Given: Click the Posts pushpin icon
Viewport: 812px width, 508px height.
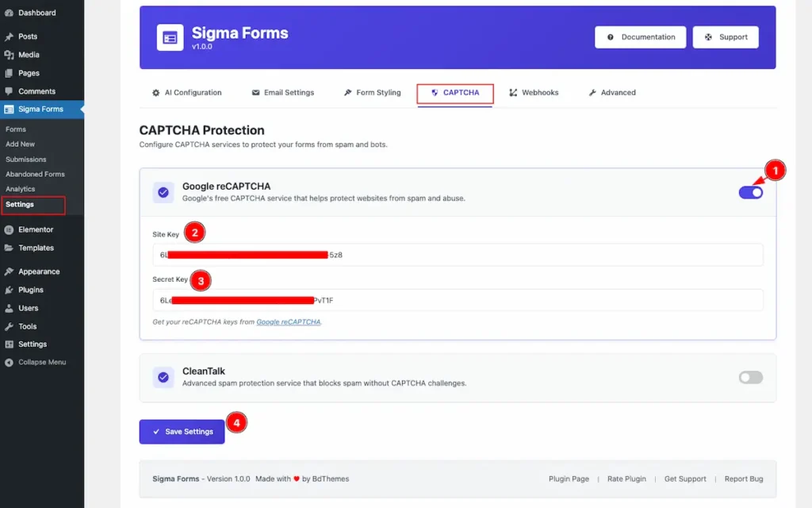Looking at the screenshot, I should point(9,37).
